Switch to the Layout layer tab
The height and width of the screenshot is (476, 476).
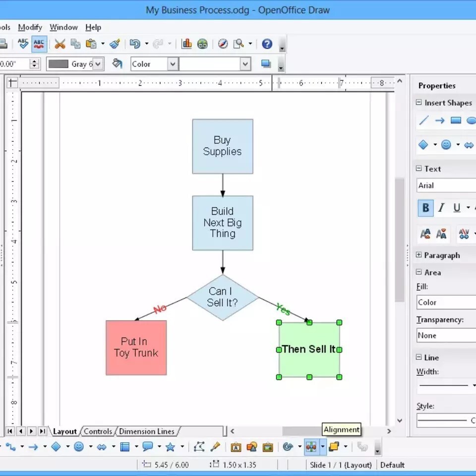64,431
